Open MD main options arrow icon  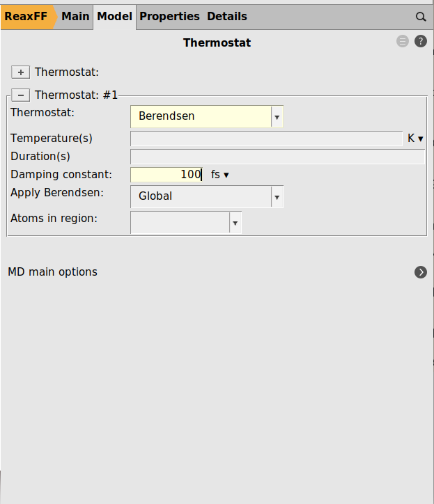coord(421,272)
